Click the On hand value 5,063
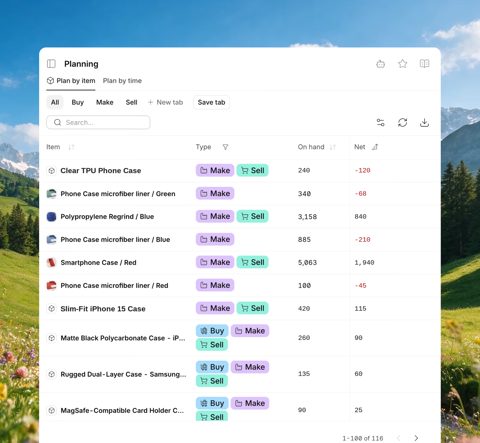This screenshot has width=480, height=443. [x=307, y=263]
